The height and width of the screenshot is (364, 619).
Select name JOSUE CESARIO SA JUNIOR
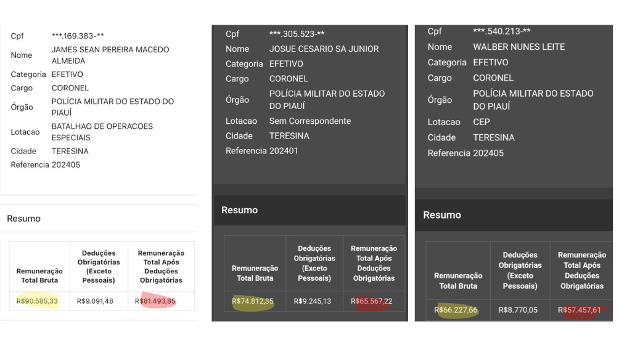(324, 49)
